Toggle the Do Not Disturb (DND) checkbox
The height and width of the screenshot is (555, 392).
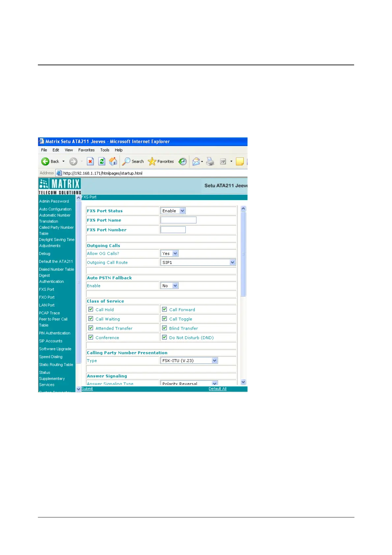pyautogui.click(x=164, y=337)
